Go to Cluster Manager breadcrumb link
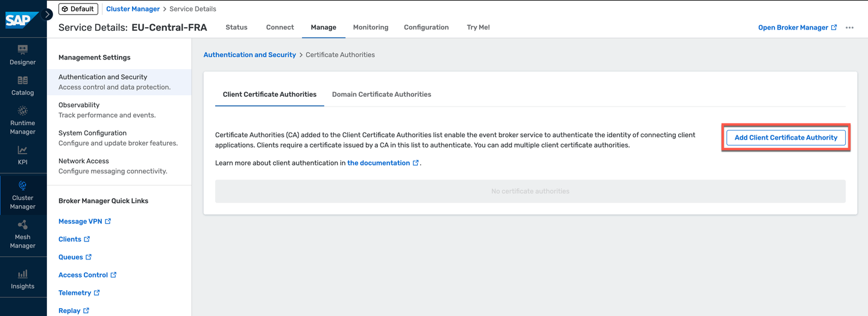Viewport: 868px width, 316px height. (x=133, y=9)
